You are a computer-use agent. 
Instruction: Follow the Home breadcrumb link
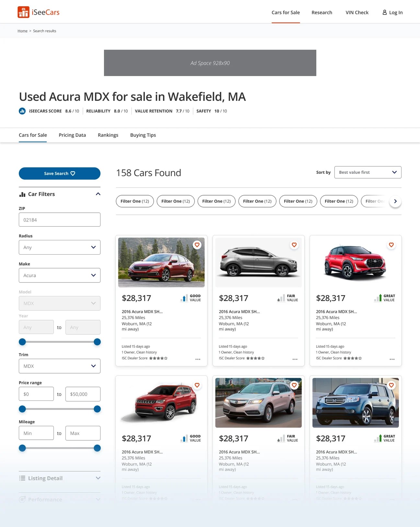pyautogui.click(x=22, y=31)
